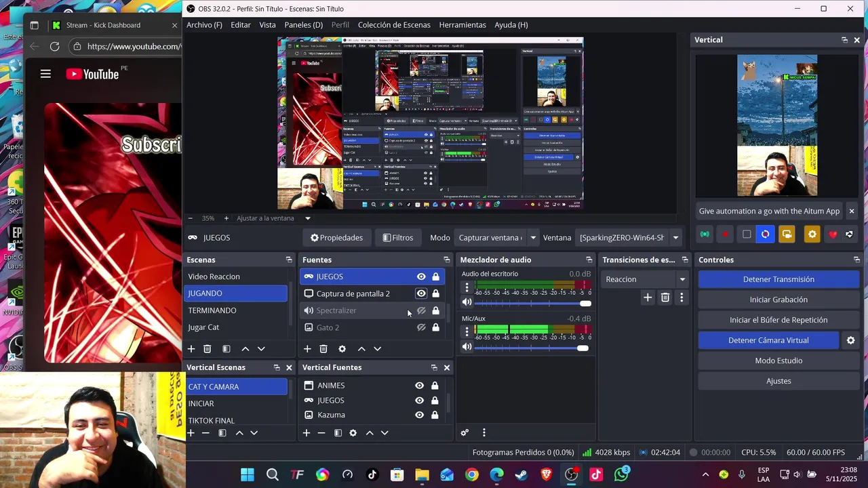The image size is (868, 488).
Task: Move source down in Fuentes panel
Action: (378, 349)
